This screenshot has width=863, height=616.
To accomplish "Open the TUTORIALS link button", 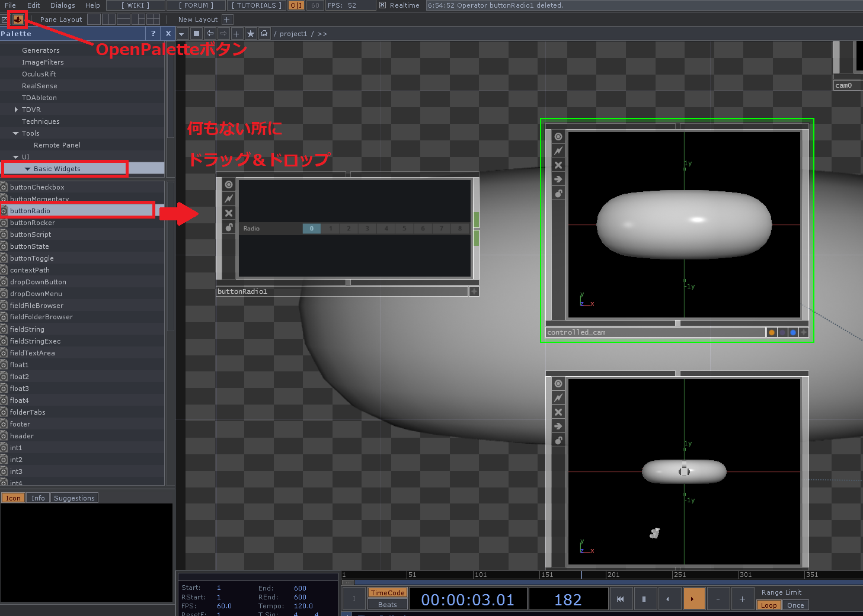I will [257, 5].
